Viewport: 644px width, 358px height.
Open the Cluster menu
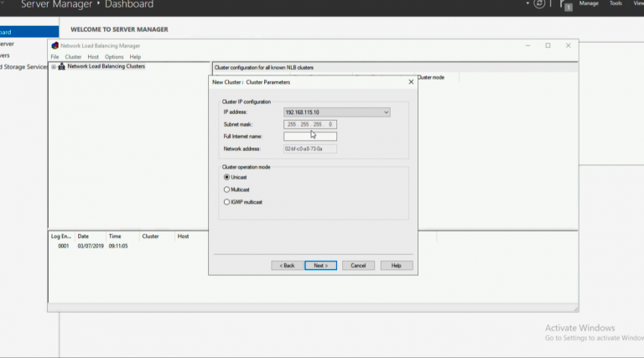[73, 57]
